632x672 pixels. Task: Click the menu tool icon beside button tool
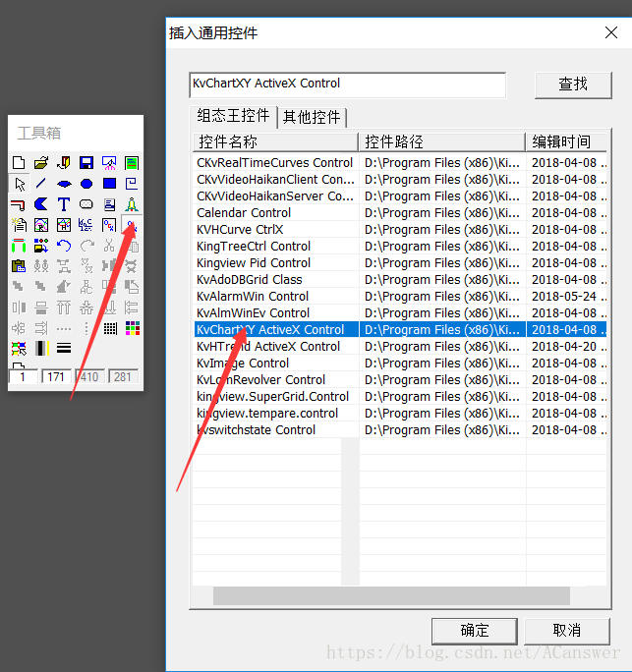[109, 204]
